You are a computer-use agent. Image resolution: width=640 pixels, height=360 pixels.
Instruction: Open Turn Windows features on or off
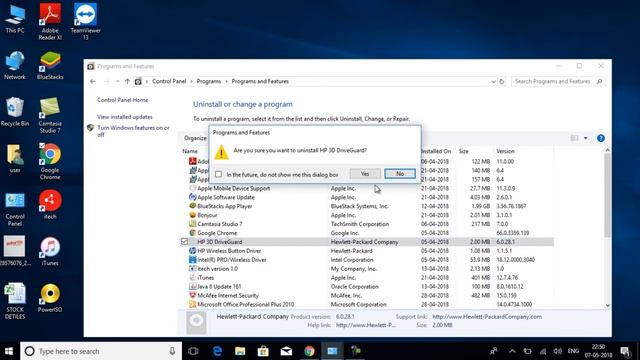pyautogui.click(x=133, y=131)
